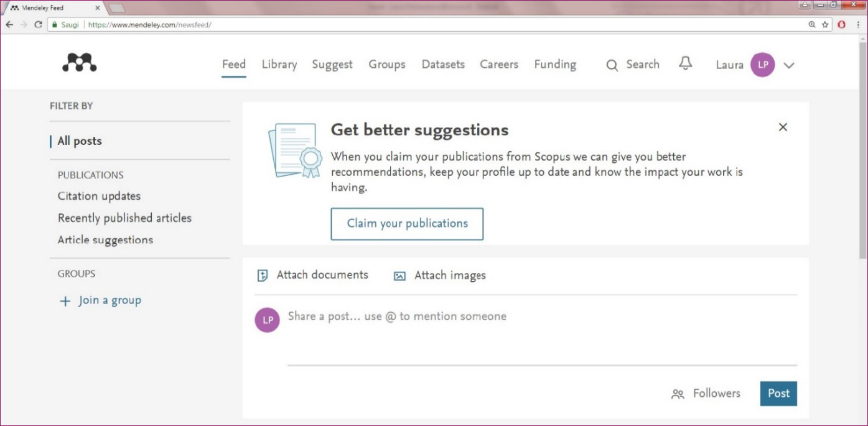Click Claim your publications button

(x=407, y=224)
